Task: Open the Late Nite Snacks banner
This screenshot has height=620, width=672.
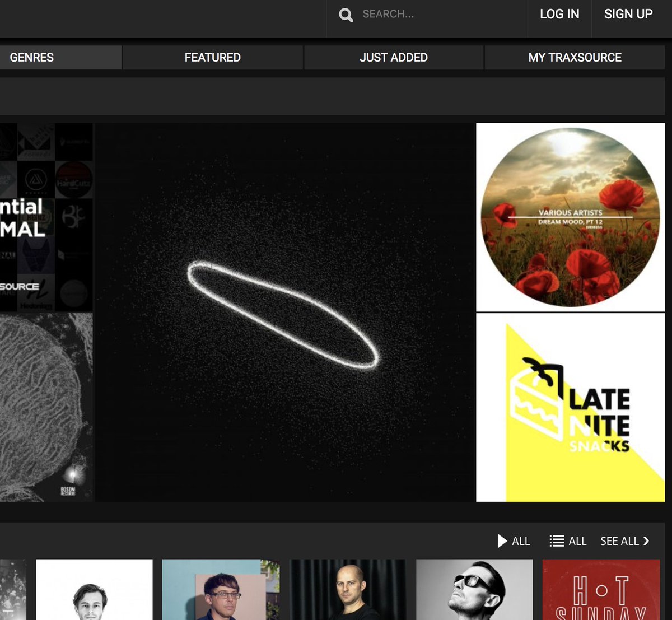Action: point(570,408)
